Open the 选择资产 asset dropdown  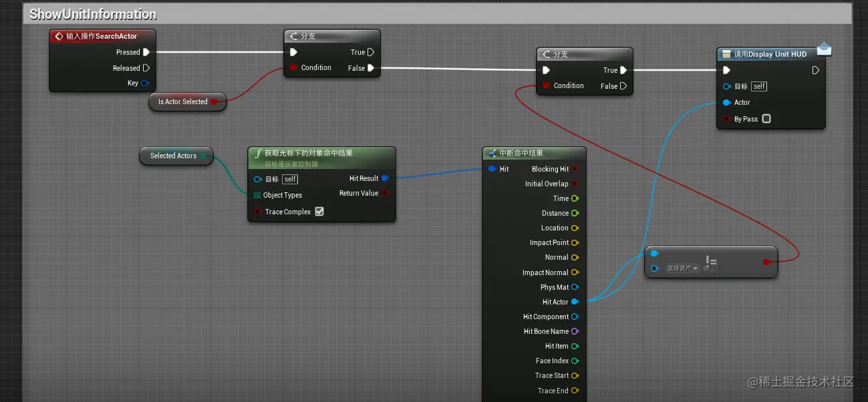pos(682,268)
